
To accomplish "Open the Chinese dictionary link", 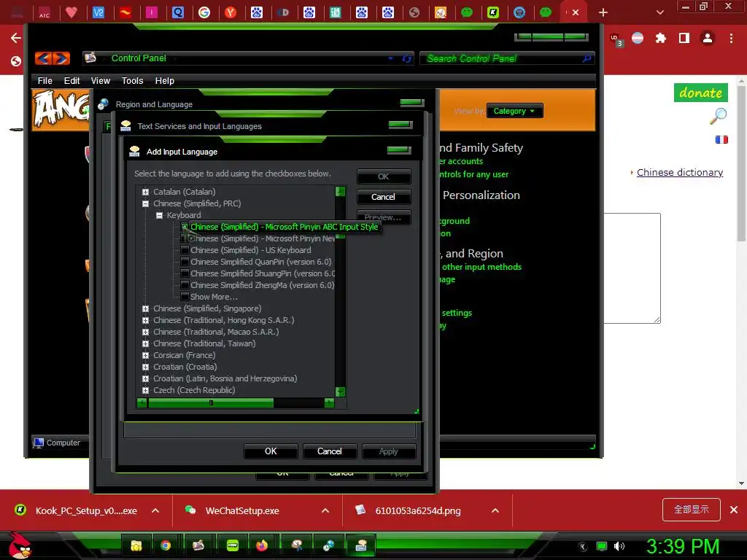I will (680, 172).
